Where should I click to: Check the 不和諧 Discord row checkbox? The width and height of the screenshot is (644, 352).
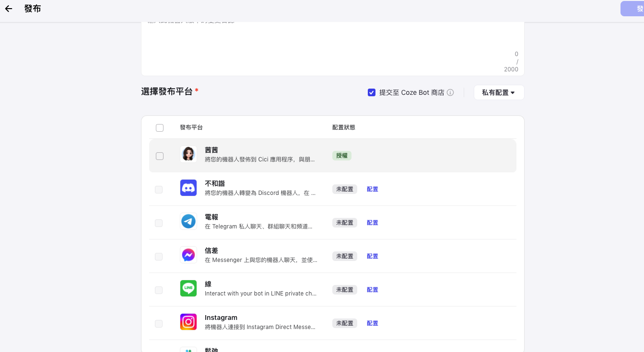tap(159, 190)
